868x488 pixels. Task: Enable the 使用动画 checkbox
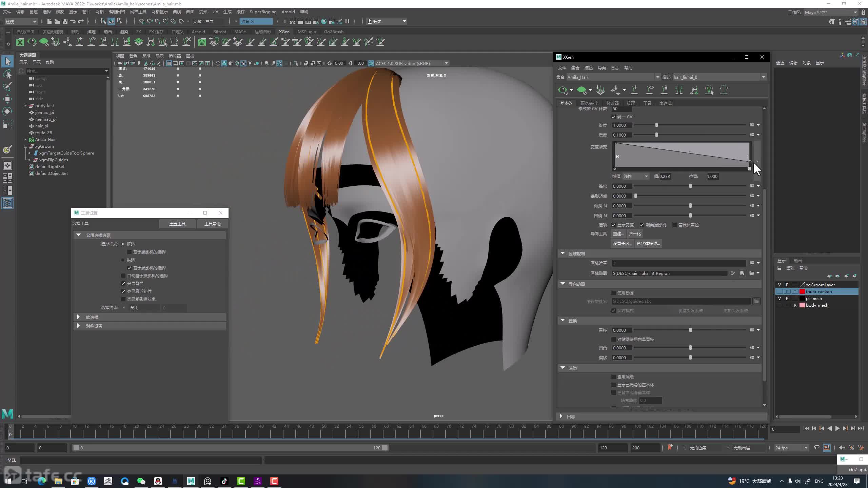pos(613,293)
